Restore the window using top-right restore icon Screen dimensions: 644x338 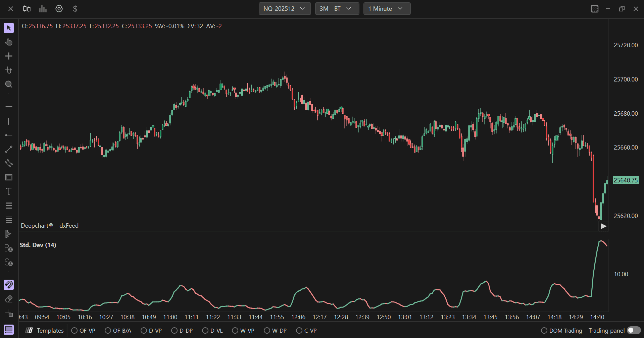tap(622, 9)
